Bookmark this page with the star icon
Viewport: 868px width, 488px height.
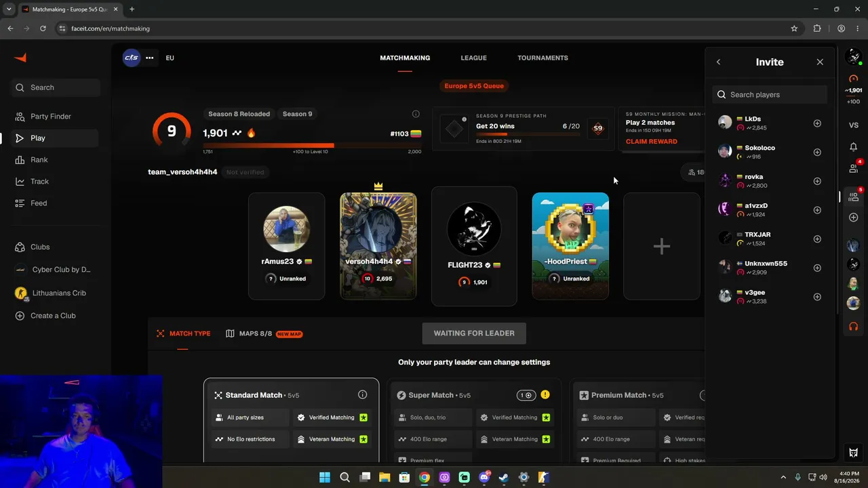(x=794, y=28)
